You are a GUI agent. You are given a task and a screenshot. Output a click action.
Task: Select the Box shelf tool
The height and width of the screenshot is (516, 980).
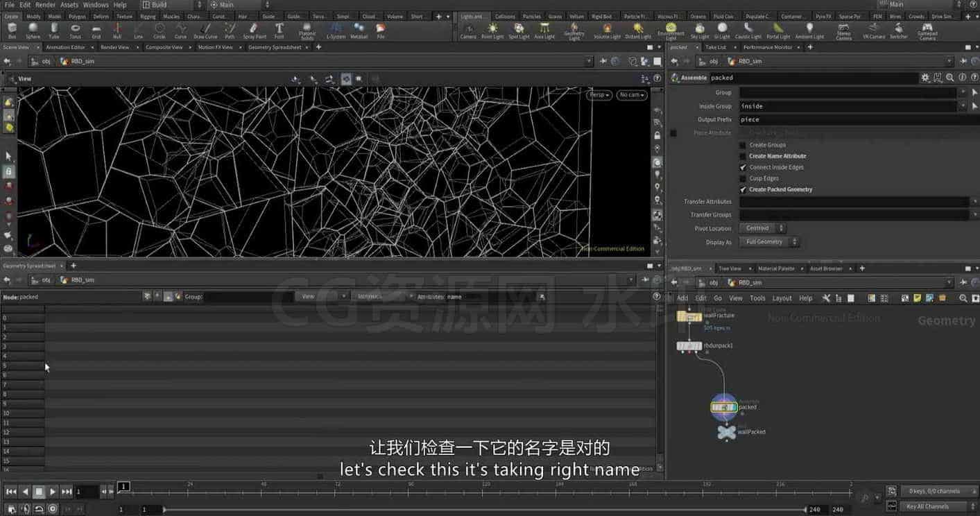click(x=12, y=31)
